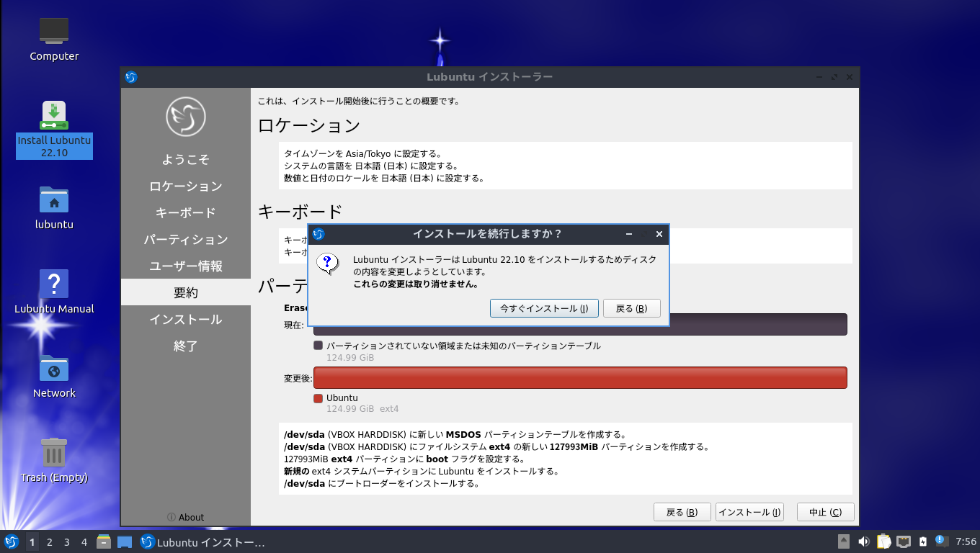Image resolution: width=980 pixels, height=553 pixels.
Task: Click the Lubuntu bird logo in installer sidebar
Action: tap(186, 116)
